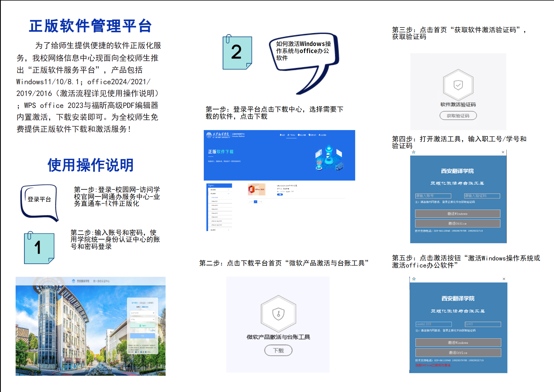Screen dimensions: 554x392
Task: Open the 下载中心 navigation tab
Action: (291, 135)
